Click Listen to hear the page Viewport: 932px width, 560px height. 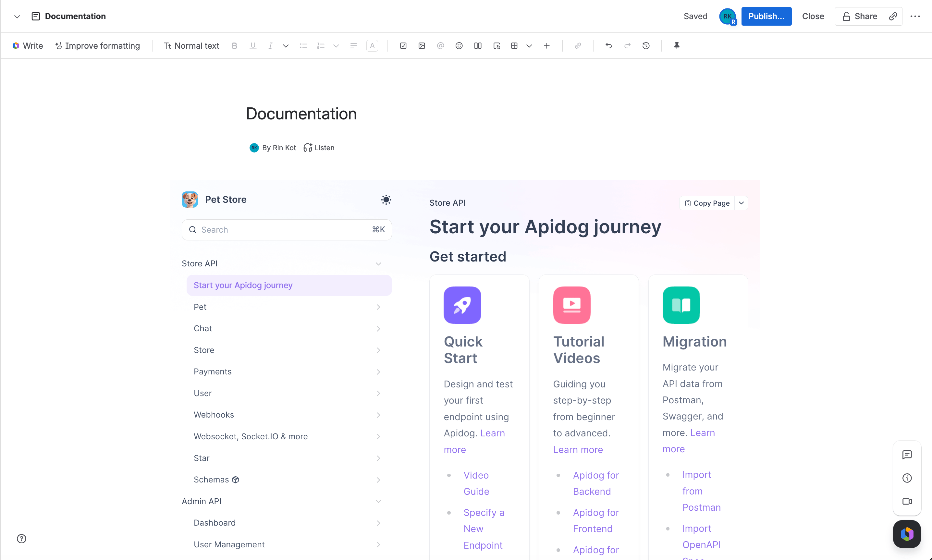[319, 148]
